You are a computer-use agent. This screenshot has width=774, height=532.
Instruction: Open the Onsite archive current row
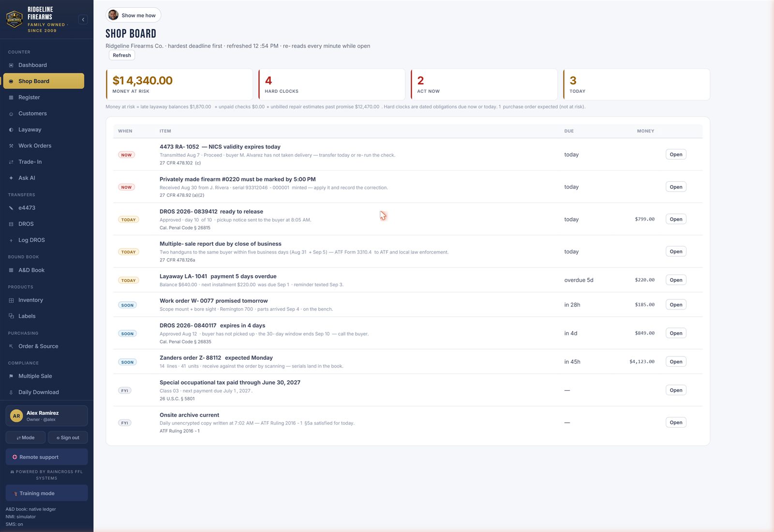[x=676, y=423]
